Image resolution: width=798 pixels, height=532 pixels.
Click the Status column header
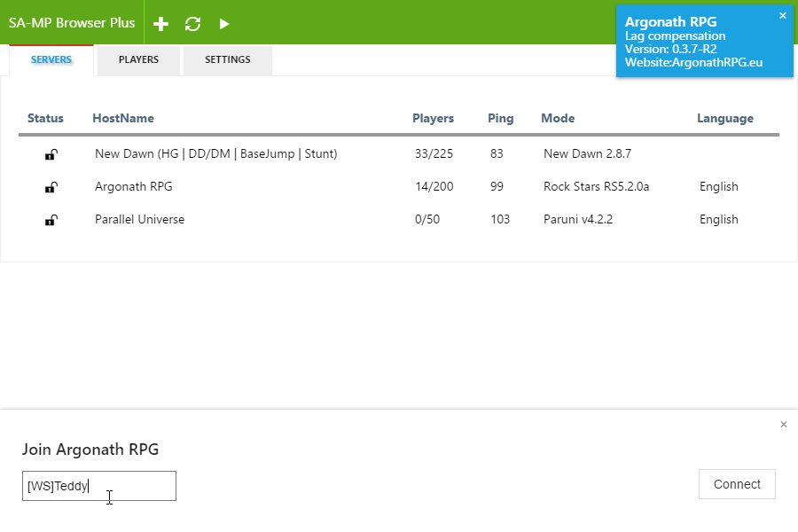click(45, 118)
